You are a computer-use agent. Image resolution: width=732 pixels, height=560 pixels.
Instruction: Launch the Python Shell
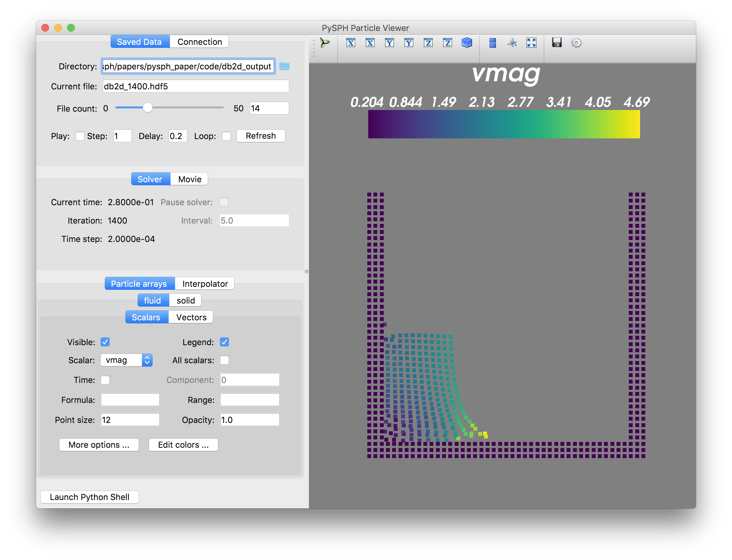coord(90,497)
